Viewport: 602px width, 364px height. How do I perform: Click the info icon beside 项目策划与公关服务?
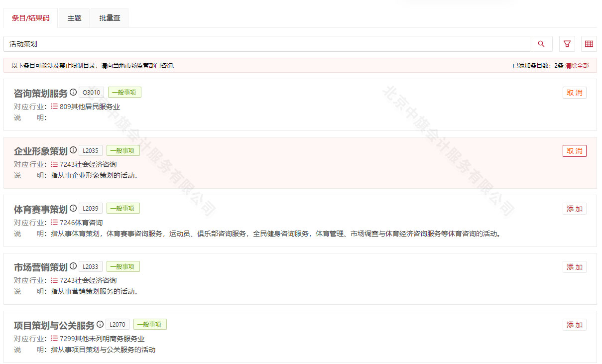click(x=101, y=324)
